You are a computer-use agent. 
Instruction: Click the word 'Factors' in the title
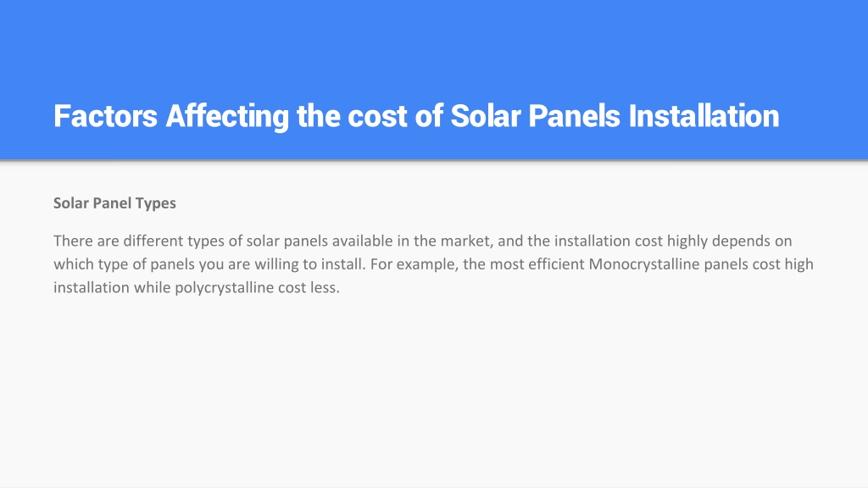[106, 116]
